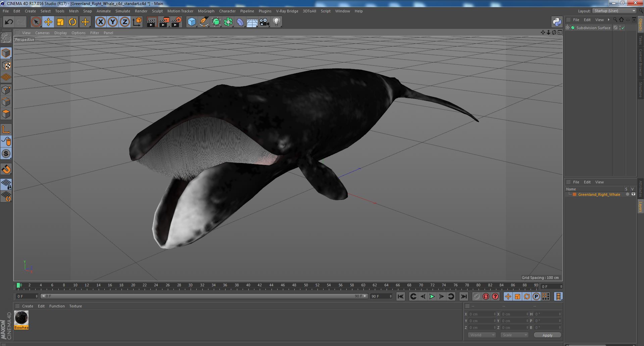The width and height of the screenshot is (644, 346).
Task: Click the Python script icon
Action: click(557, 22)
